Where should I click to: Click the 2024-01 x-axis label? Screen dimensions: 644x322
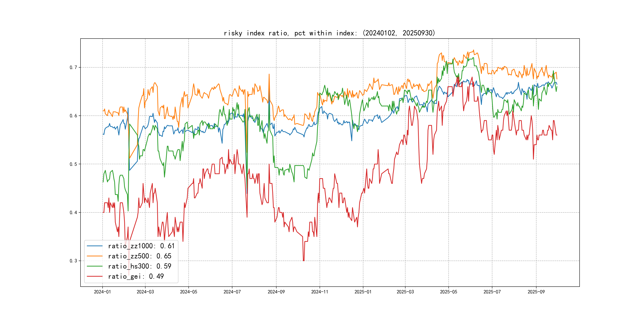click(102, 292)
